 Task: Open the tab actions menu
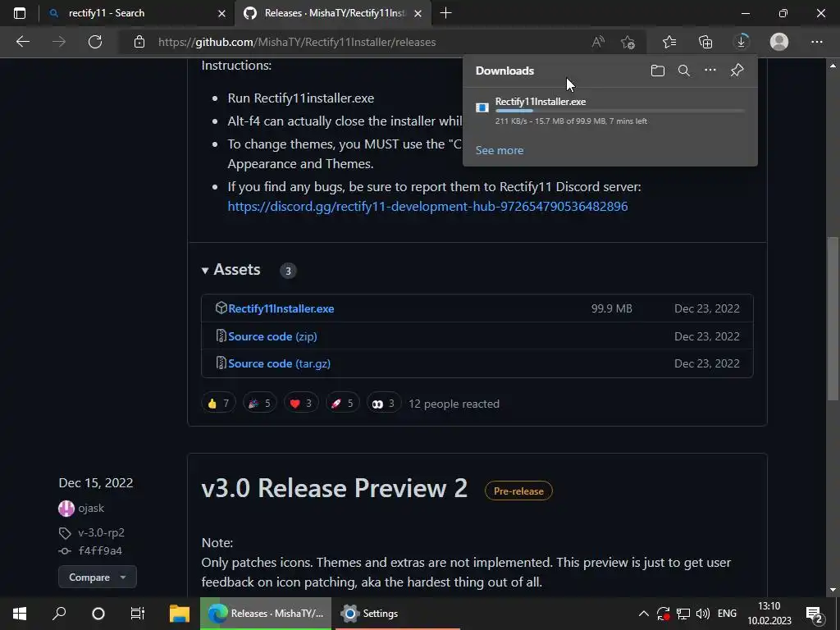[20, 13]
